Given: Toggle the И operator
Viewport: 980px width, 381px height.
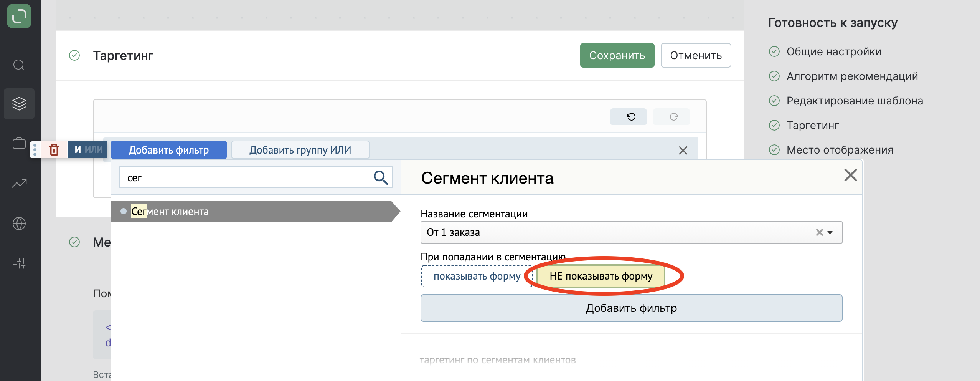Looking at the screenshot, I should [x=78, y=149].
